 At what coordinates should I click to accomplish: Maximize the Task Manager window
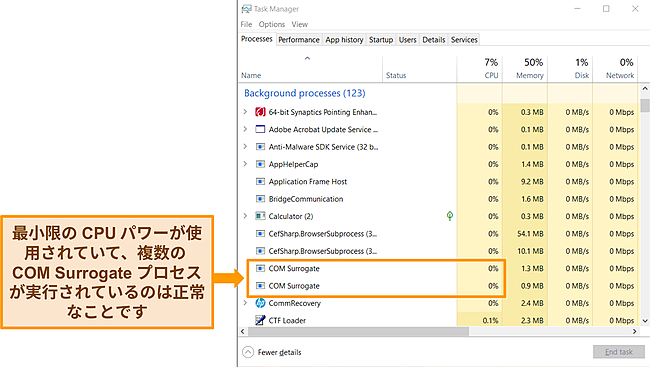(606, 9)
